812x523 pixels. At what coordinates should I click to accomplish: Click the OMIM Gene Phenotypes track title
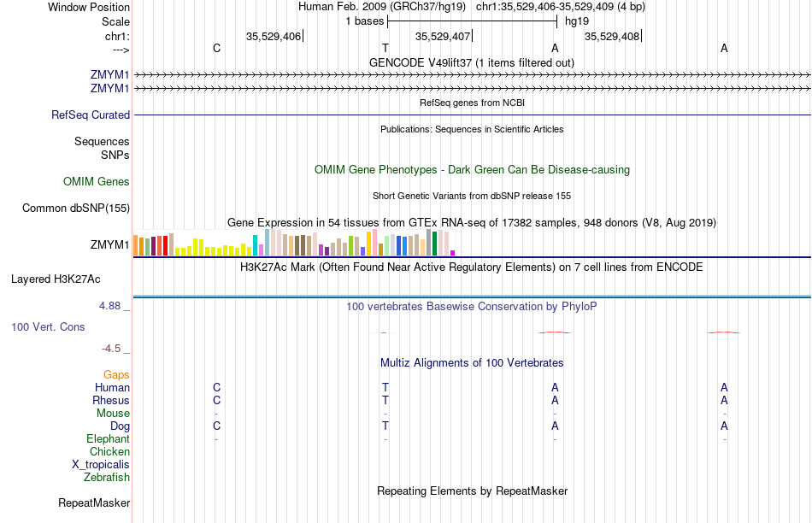point(472,170)
